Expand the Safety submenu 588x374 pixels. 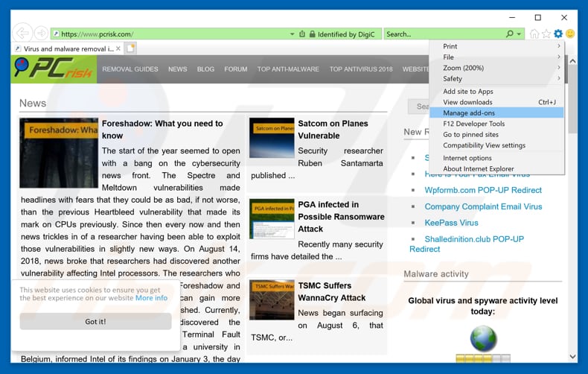496,79
